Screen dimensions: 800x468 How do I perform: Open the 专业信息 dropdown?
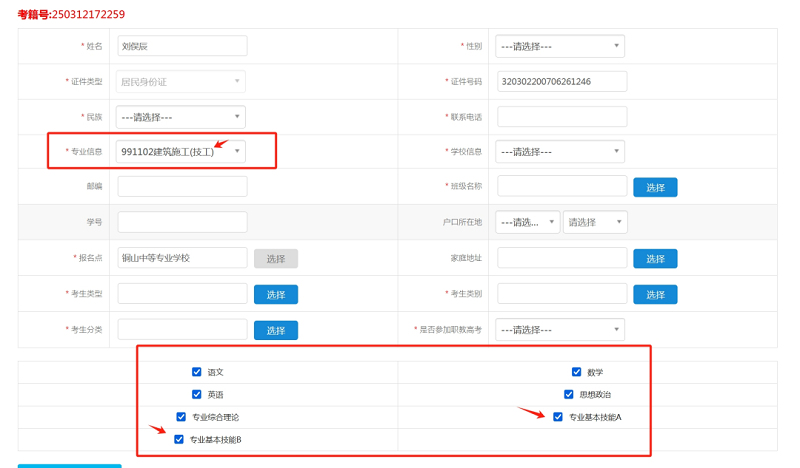coord(181,152)
